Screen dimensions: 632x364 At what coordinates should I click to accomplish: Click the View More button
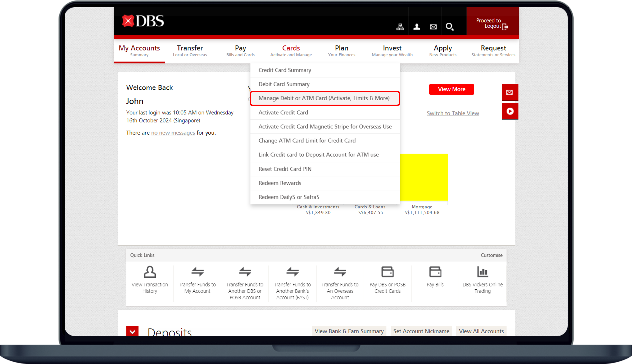pos(451,89)
